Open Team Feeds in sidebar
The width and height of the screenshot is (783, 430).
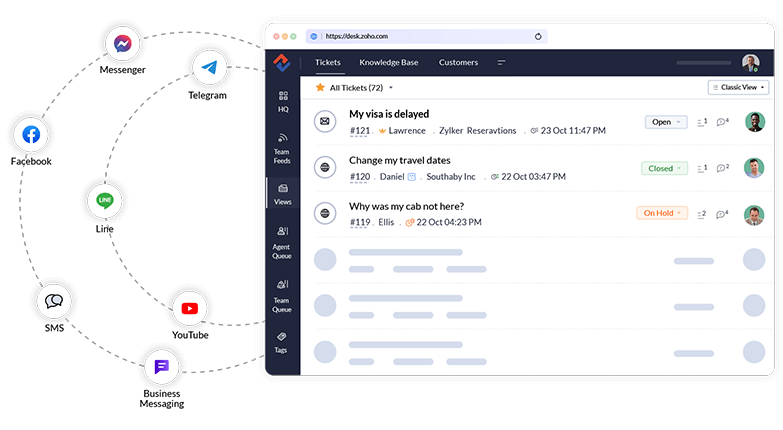pyautogui.click(x=282, y=148)
